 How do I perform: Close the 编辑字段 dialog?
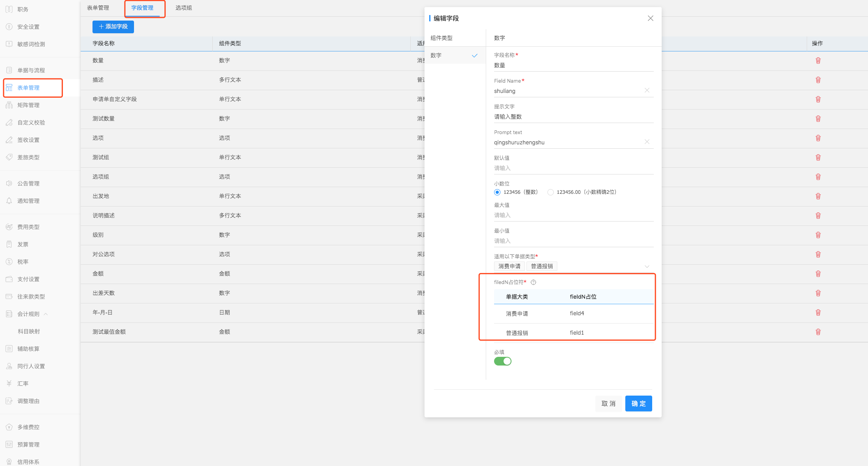coord(651,18)
